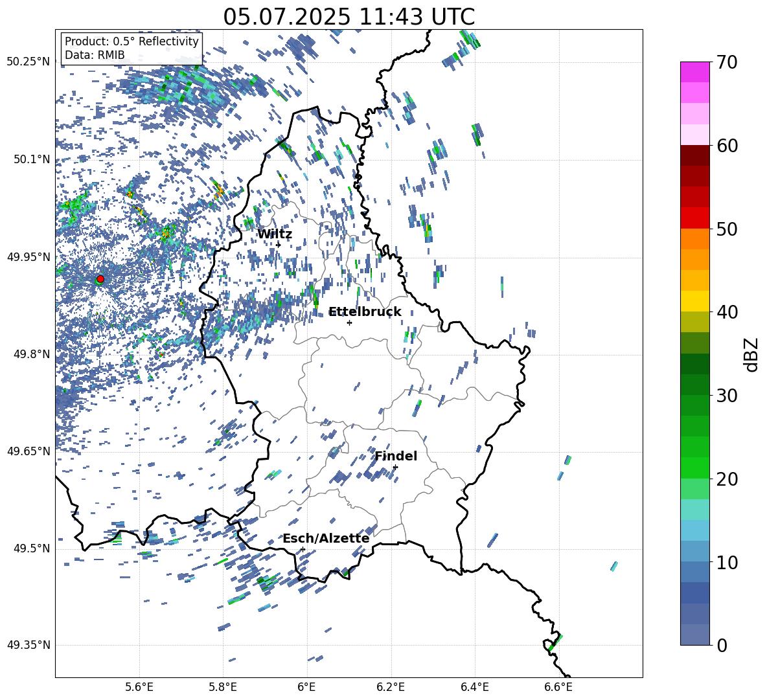Image resolution: width=767 pixels, height=700 pixels.
Task: Click the 'Data: RMIB' text
Action: tap(95, 55)
